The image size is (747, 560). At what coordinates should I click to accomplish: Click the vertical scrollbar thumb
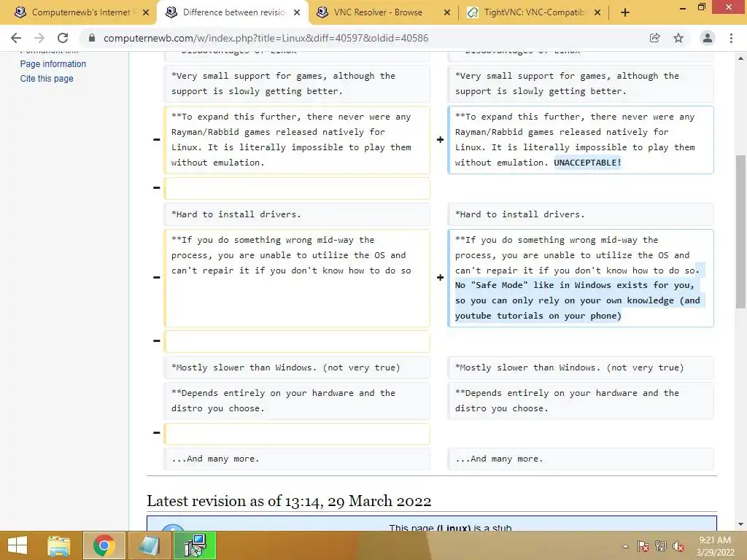[x=741, y=231]
